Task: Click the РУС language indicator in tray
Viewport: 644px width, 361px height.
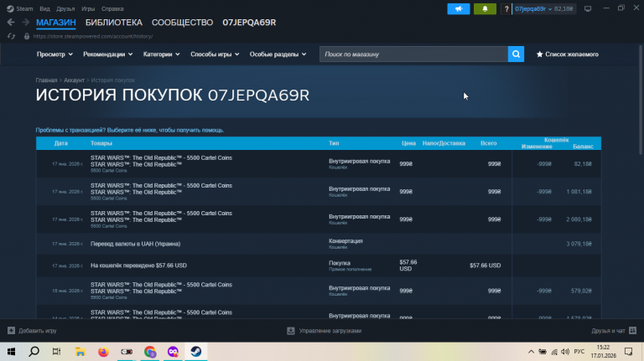Action: (579, 352)
